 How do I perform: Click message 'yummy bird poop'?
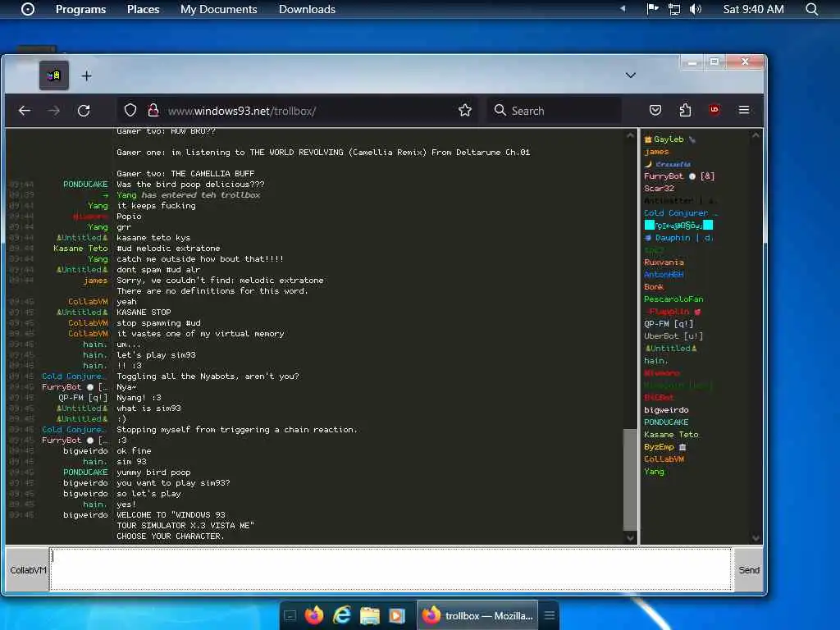point(153,472)
